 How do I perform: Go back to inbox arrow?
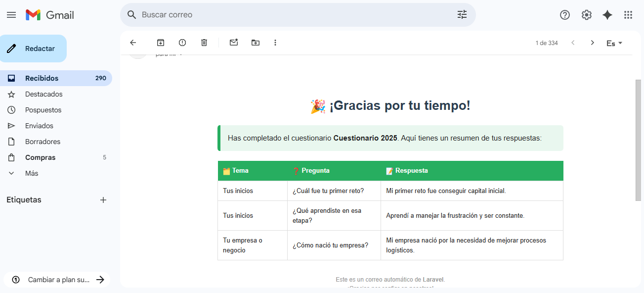click(133, 43)
